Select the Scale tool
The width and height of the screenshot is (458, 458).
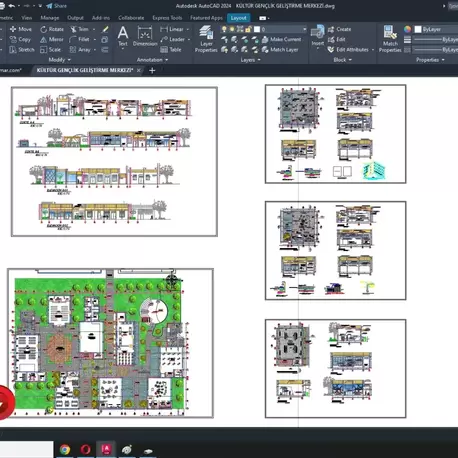click(x=51, y=50)
